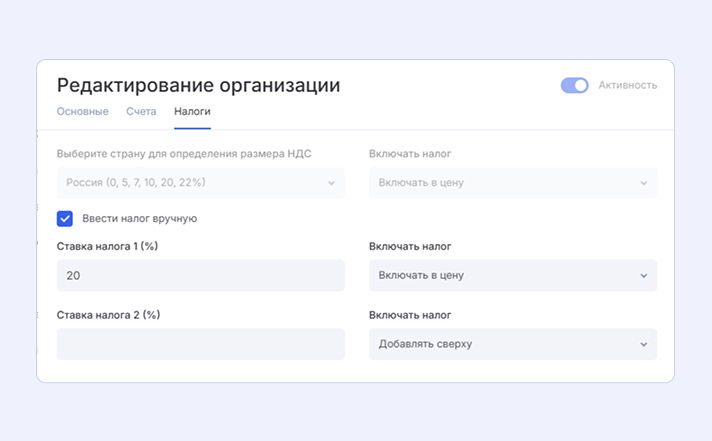This screenshot has width=712, height=441.
Task: Uncheck Ввести налог вручную checkbox
Action: tap(65, 218)
